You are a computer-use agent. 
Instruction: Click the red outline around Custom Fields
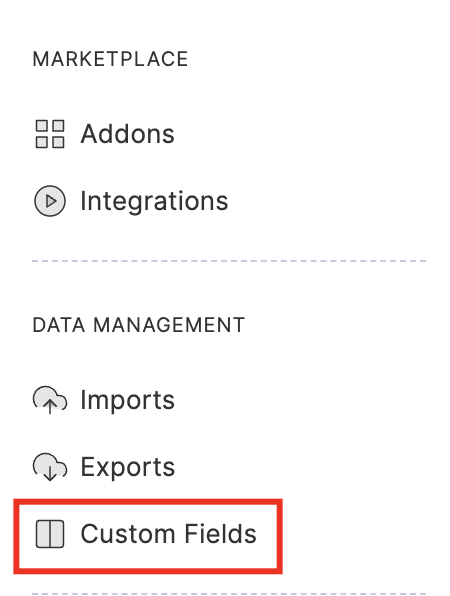(x=148, y=502)
